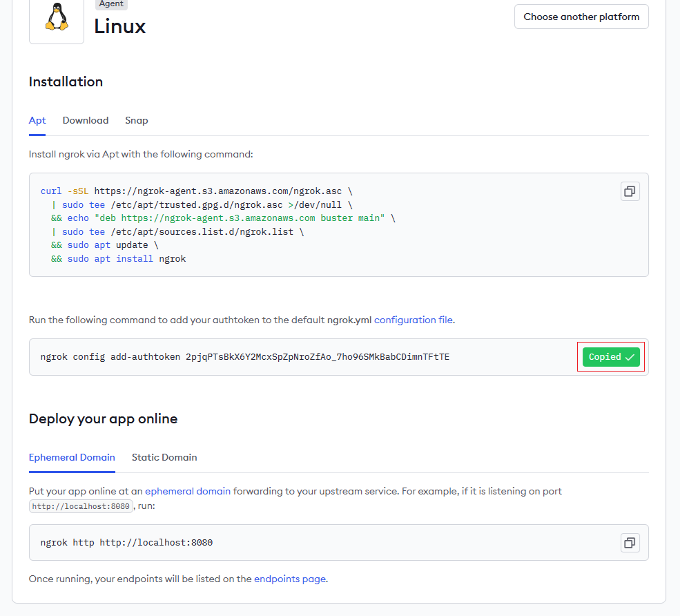This screenshot has height=616, width=680.
Task: Click the echo deb buster main line
Action: (223, 218)
